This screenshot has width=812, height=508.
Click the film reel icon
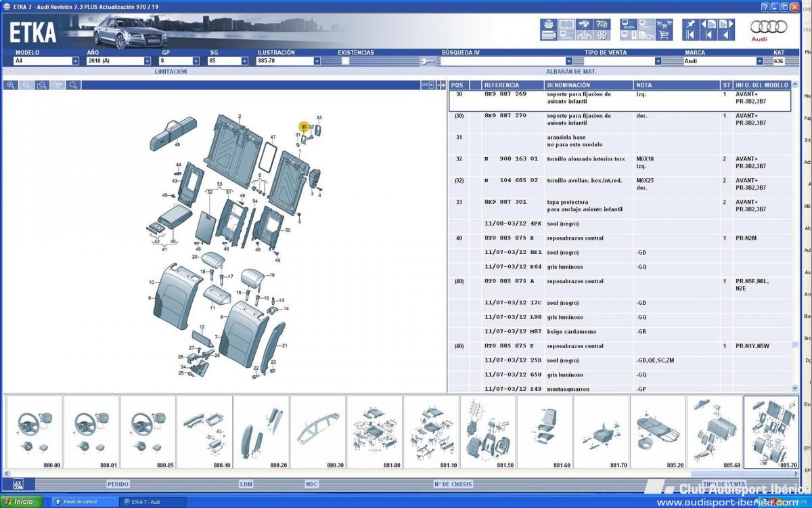tap(602, 35)
